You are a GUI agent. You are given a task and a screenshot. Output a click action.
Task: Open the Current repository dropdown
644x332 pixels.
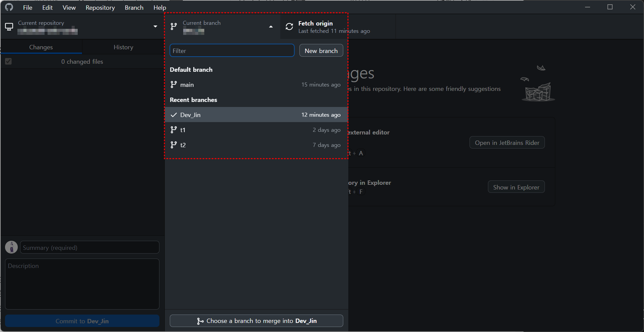pos(155,26)
